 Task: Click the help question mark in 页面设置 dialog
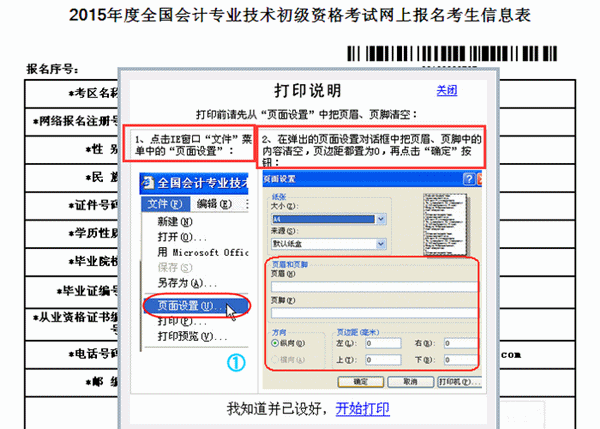[x=468, y=178]
